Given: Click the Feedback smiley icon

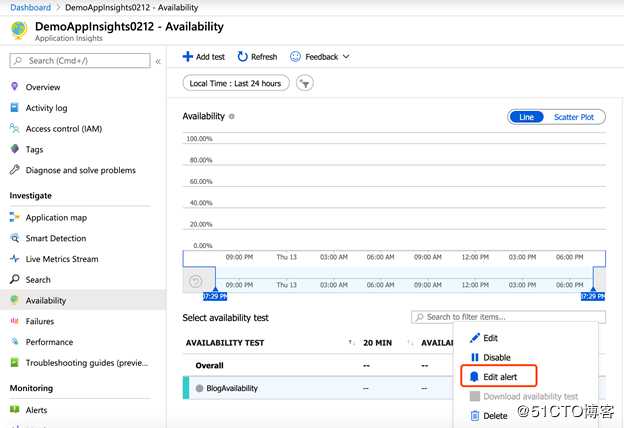Looking at the screenshot, I should [295, 57].
